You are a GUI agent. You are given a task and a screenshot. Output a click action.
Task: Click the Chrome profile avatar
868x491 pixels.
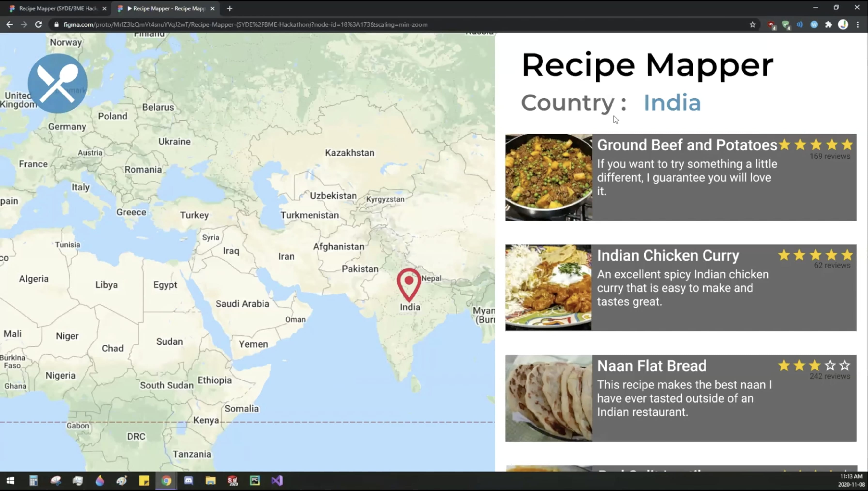point(843,25)
